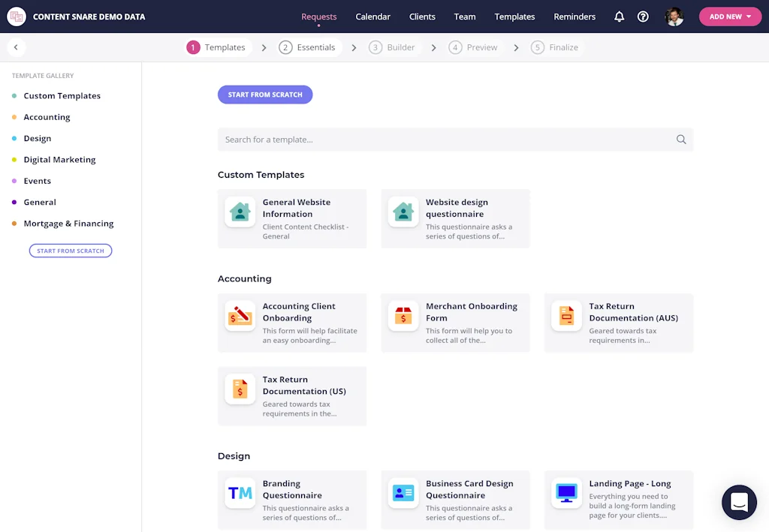Screen dimensions: 769x532
Task: Choose Tax Return Documentation (US) template
Action: pyautogui.click(x=292, y=396)
